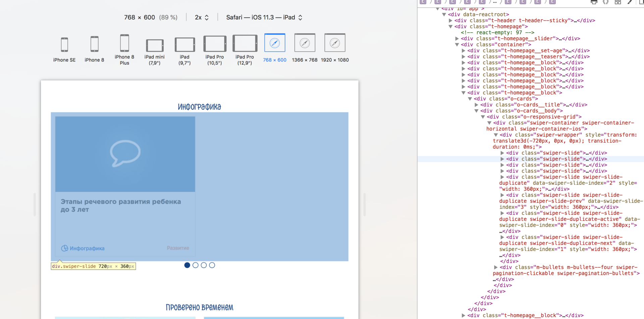Open the 2x pixel ratio dropdown
Viewport: 644px width, 319px height.
tap(202, 17)
